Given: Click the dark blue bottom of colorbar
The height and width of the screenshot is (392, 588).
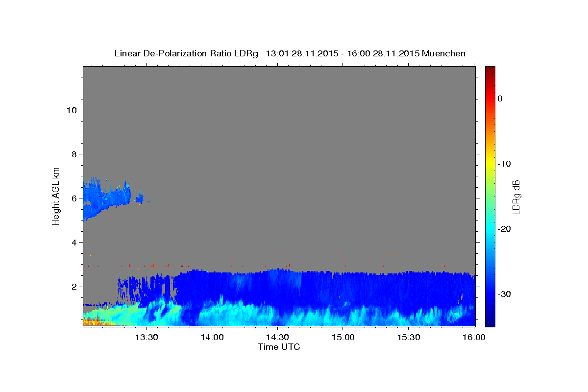Looking at the screenshot, I should pos(490,323).
